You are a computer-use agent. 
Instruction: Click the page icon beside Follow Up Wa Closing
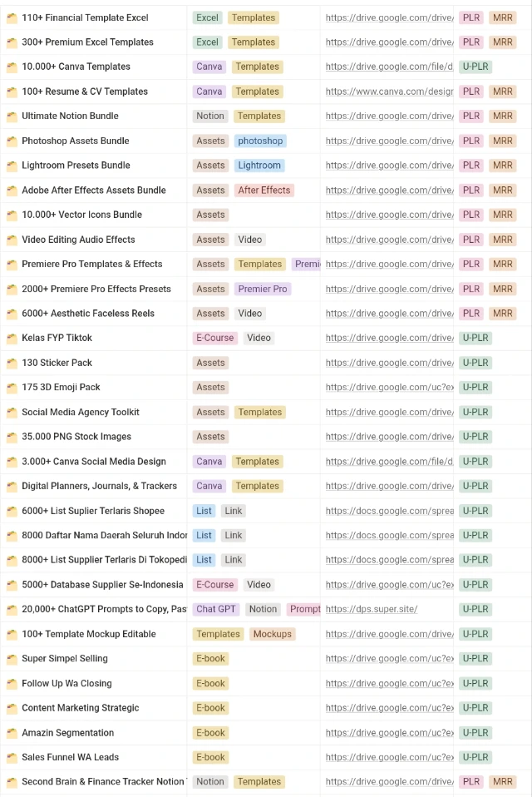point(12,684)
